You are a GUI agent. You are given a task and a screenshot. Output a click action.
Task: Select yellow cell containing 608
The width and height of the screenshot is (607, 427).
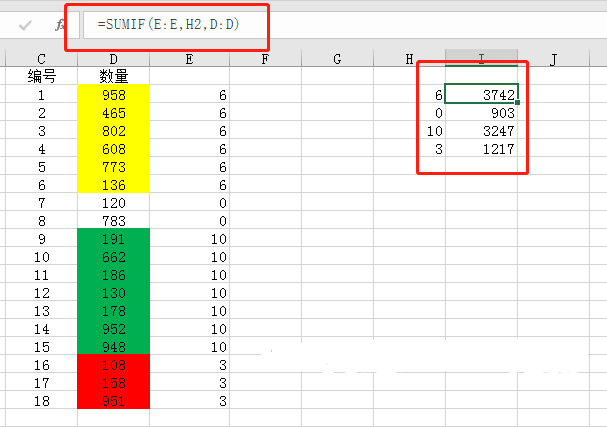click(113, 148)
